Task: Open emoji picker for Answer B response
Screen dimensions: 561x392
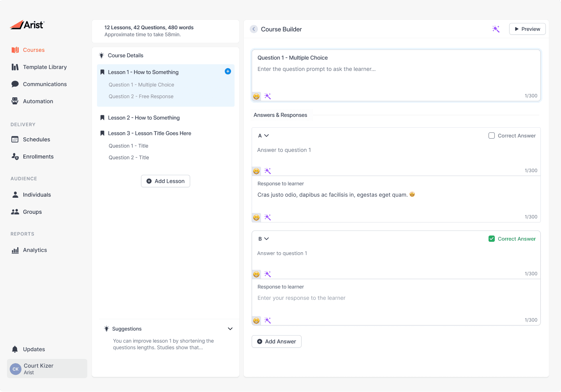Action: (256, 320)
